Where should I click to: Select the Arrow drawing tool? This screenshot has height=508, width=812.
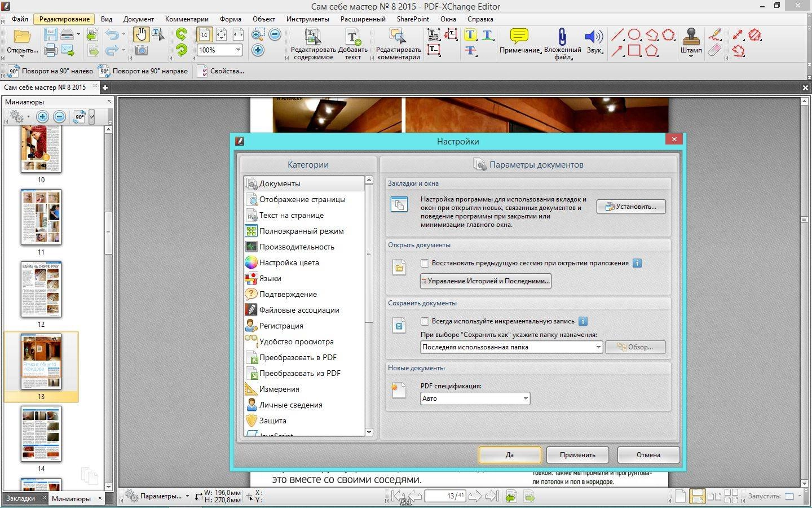pos(617,50)
